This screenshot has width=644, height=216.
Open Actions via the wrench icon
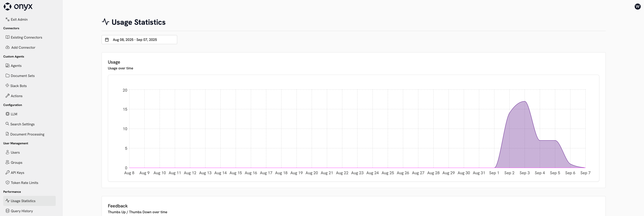(7, 96)
